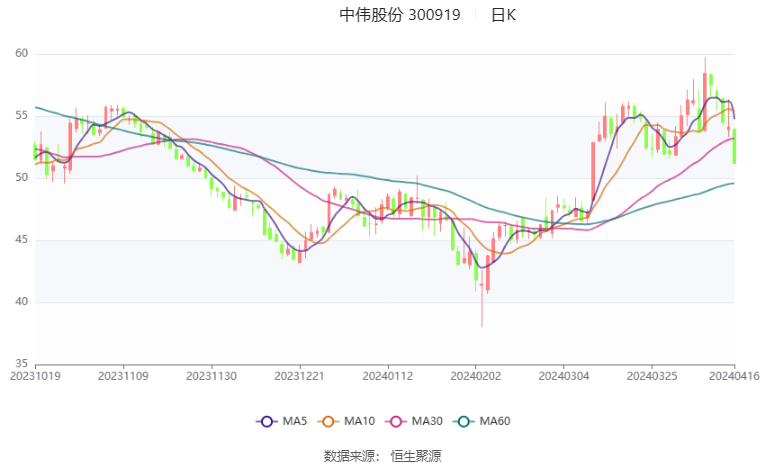
Task: Select the long-wick candlestick with low near 38
Action: pos(482,298)
